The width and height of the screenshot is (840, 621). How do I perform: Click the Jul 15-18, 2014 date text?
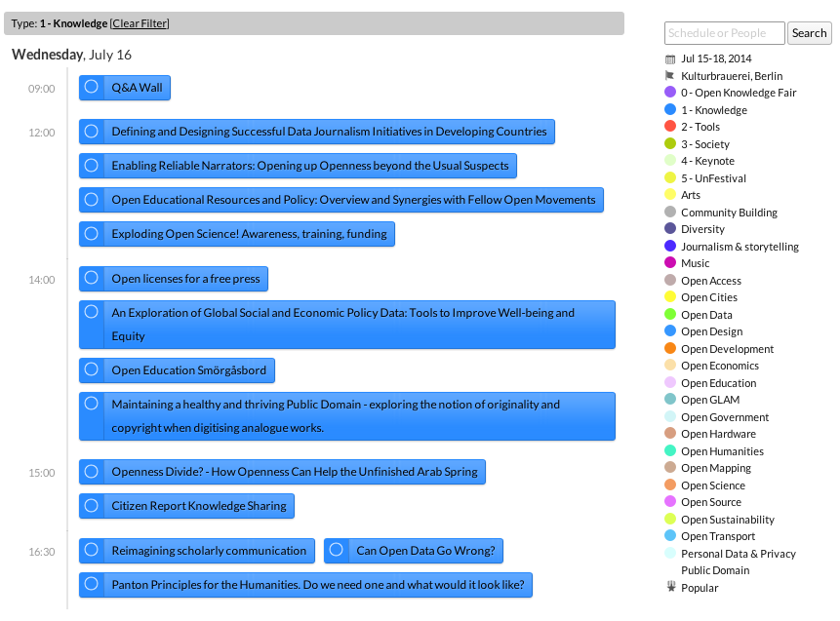(x=716, y=58)
